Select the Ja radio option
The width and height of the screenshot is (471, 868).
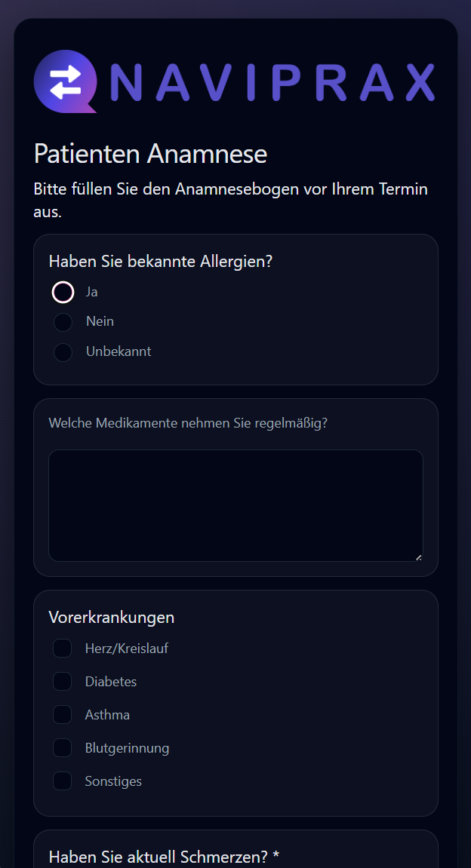[x=63, y=292]
